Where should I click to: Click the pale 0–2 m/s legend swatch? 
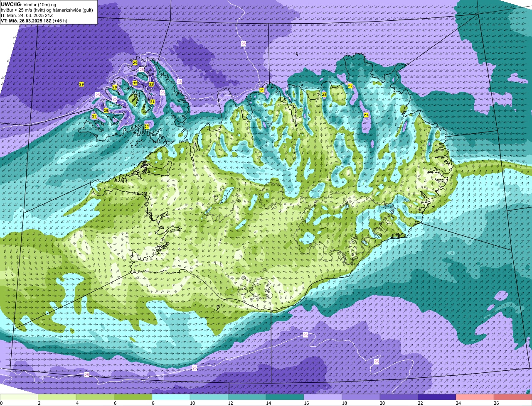(19, 397)
